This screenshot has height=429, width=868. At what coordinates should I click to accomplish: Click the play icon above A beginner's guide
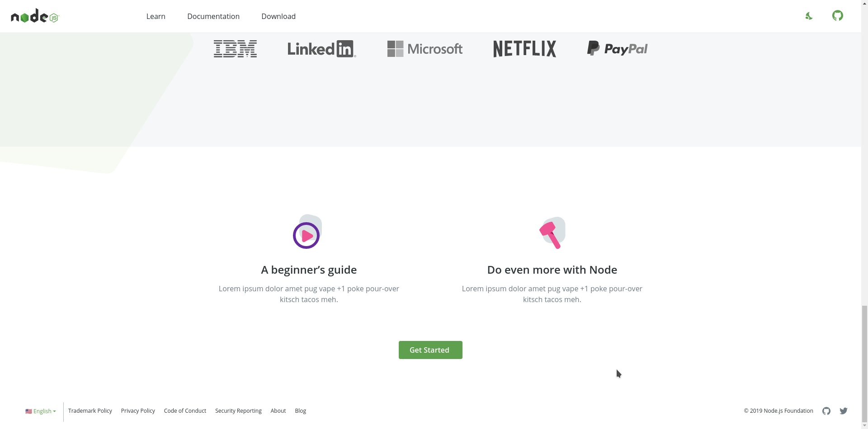pos(307,235)
